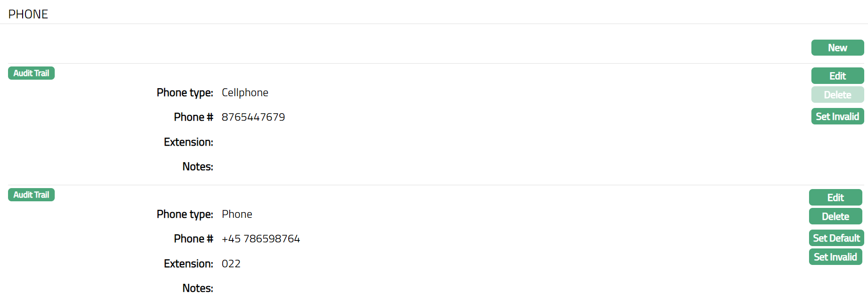Open Audit Trail for the Cellphone entry
Image resolution: width=868 pixels, height=297 pixels.
coord(31,73)
